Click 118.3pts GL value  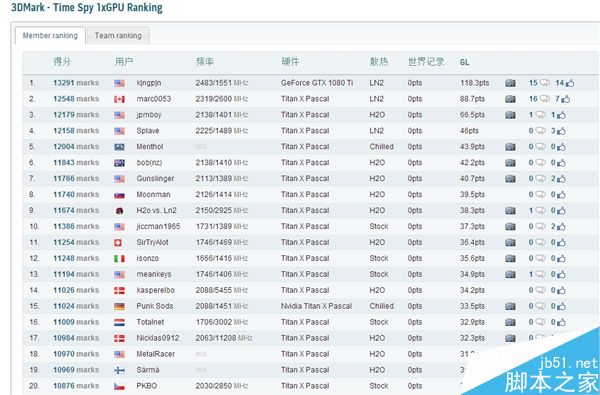474,83
